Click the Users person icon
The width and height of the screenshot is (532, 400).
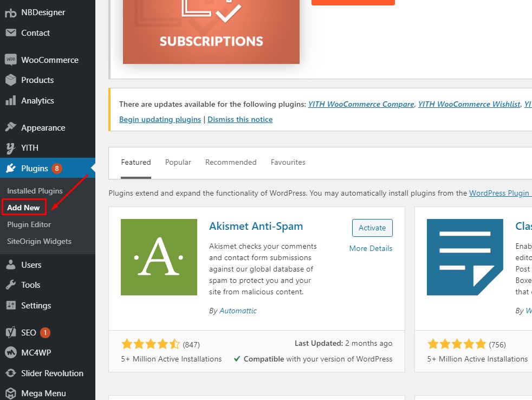click(10, 265)
